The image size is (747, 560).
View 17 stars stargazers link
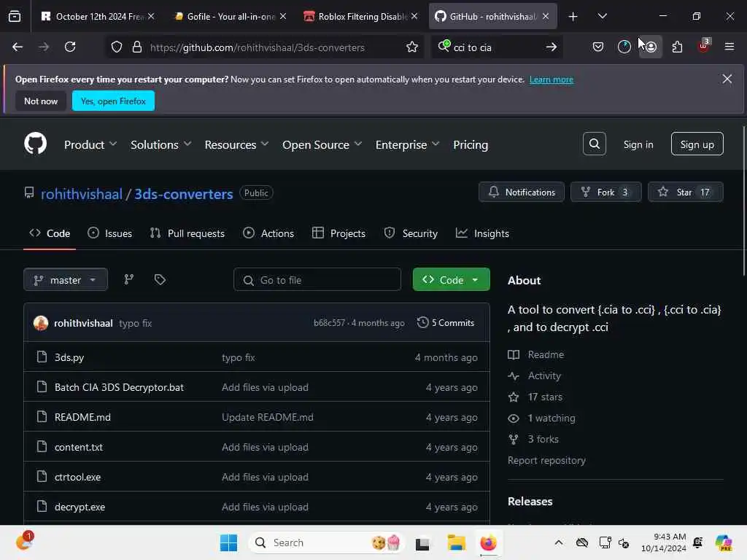535,397
